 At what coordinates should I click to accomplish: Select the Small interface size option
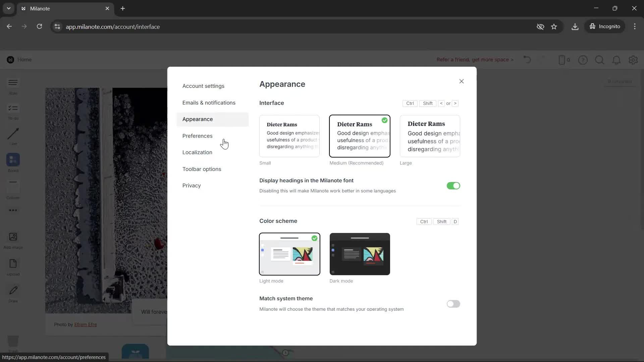click(x=289, y=136)
